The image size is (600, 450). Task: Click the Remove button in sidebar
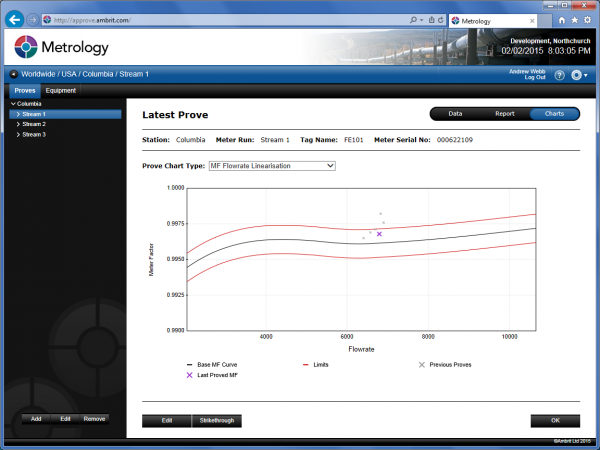(94, 419)
